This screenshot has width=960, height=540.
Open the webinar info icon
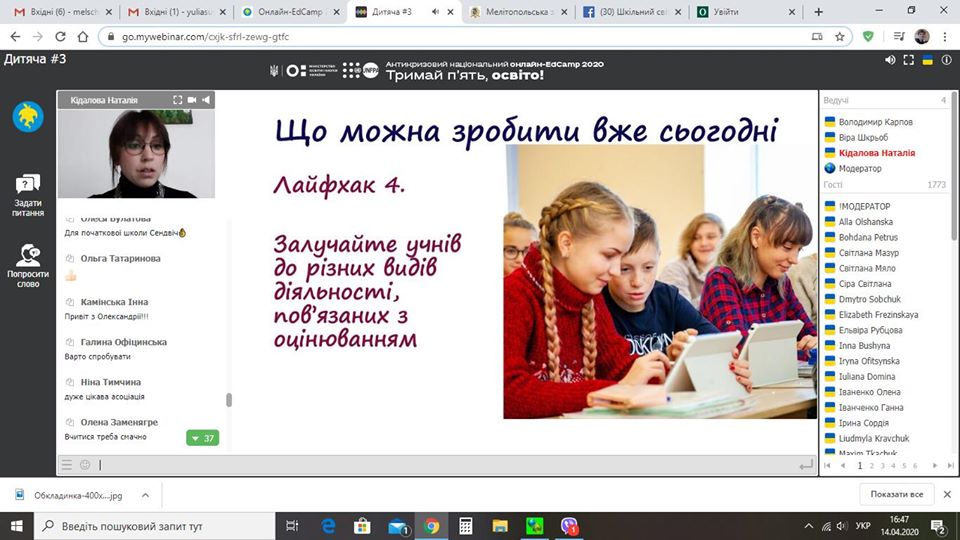pyautogui.click(x=945, y=60)
